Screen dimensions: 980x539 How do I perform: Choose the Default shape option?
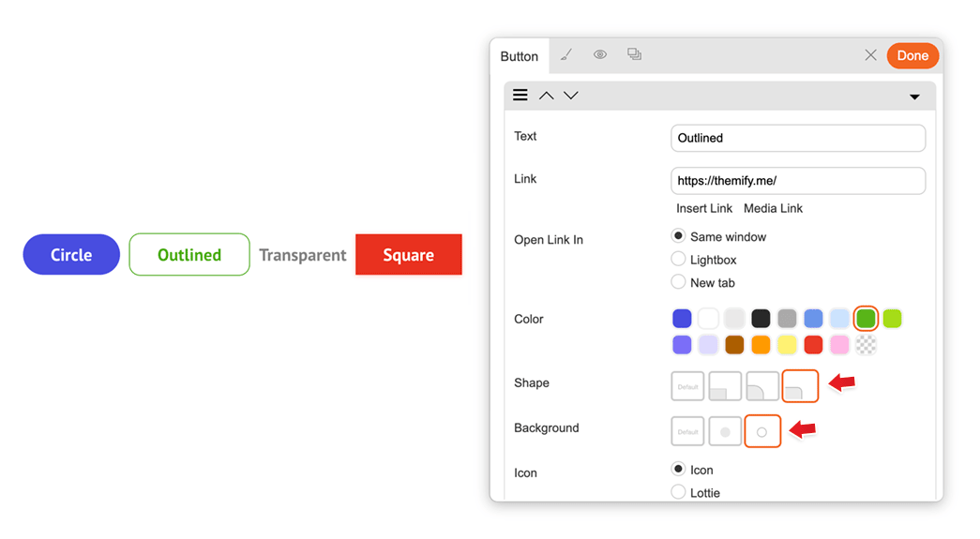687,386
